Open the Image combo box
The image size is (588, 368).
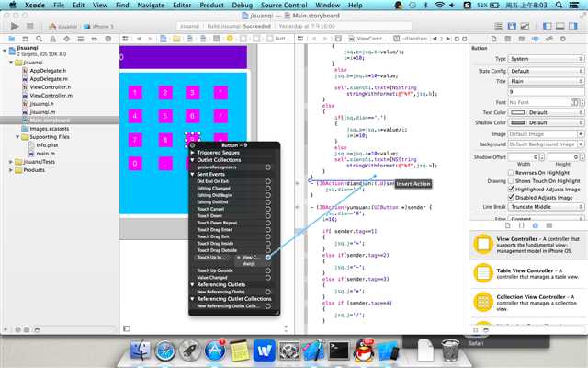[x=546, y=134]
